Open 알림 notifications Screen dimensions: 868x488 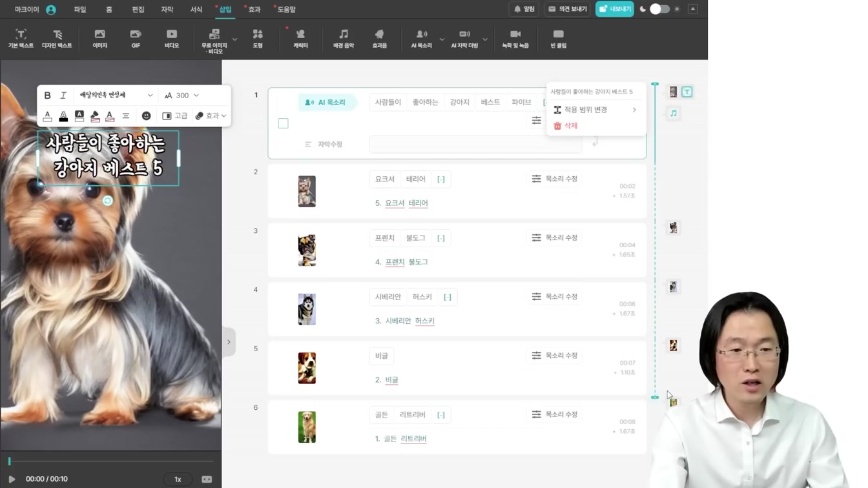pyautogui.click(x=524, y=9)
